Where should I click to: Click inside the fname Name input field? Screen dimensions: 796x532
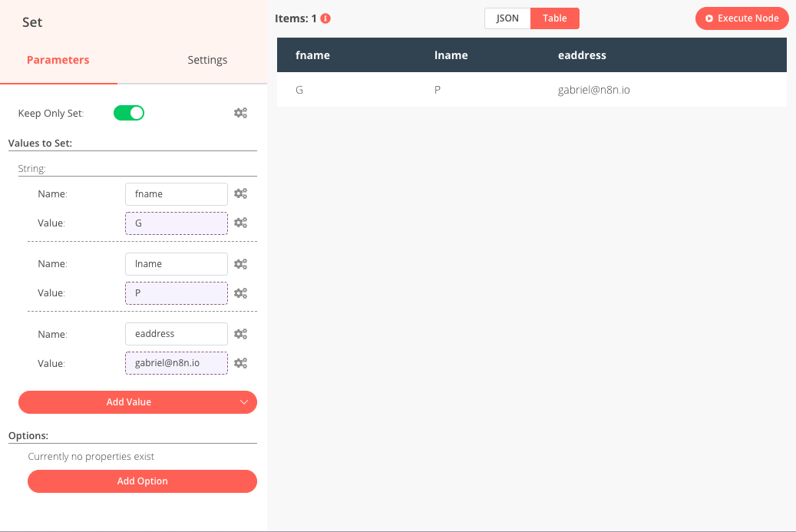point(176,193)
